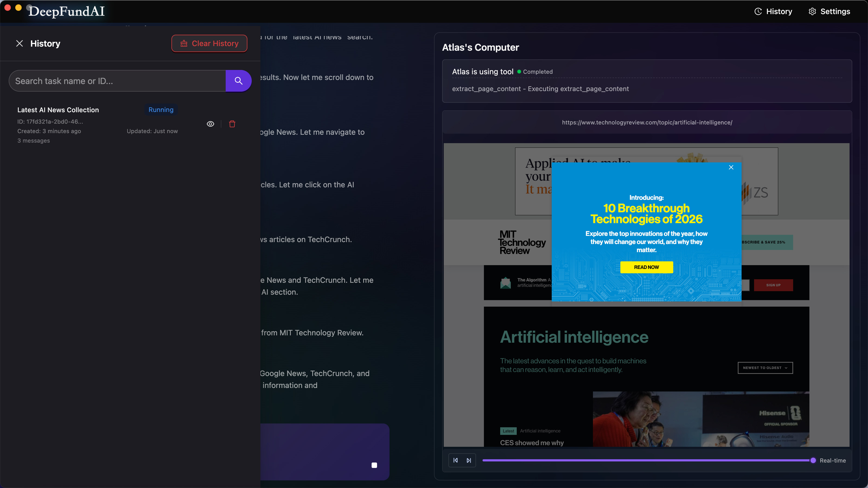Open Settings from the top bar
Screen dimensions: 868x488
tap(829, 11)
